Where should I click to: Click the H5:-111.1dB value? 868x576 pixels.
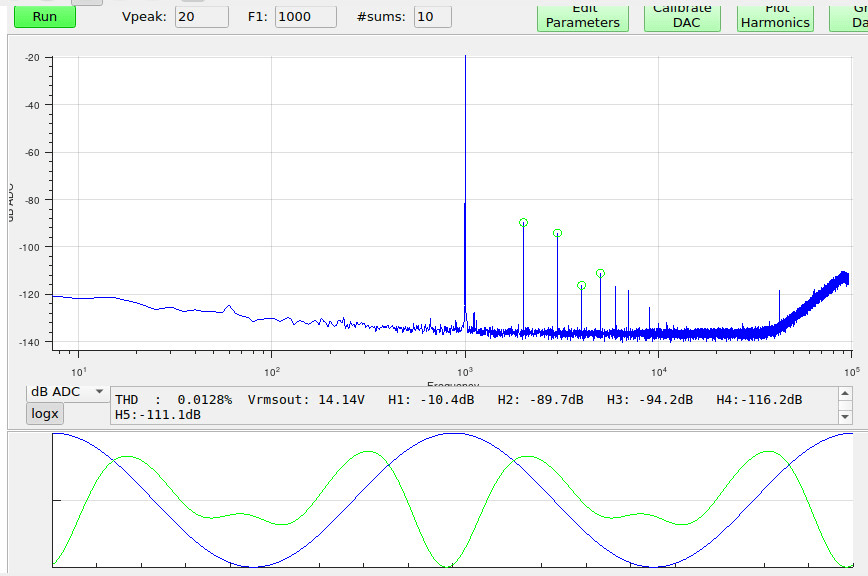point(158,414)
